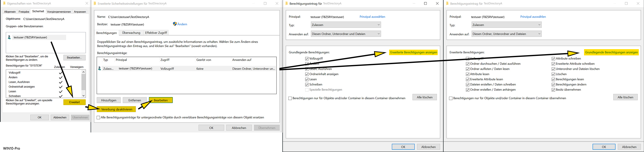644x152 pixels.
Task: Uncheck the 'Besitz übernehmen' permission
Action: [553, 90]
